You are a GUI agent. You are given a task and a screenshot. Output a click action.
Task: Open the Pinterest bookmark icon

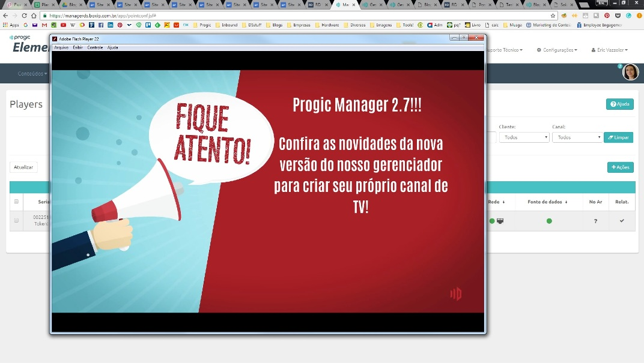pos(120,25)
